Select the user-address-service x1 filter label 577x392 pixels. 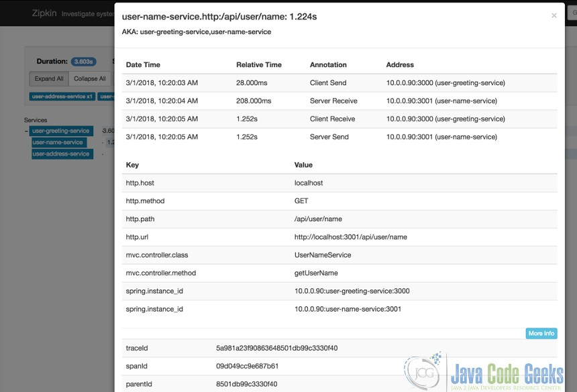[x=62, y=96]
